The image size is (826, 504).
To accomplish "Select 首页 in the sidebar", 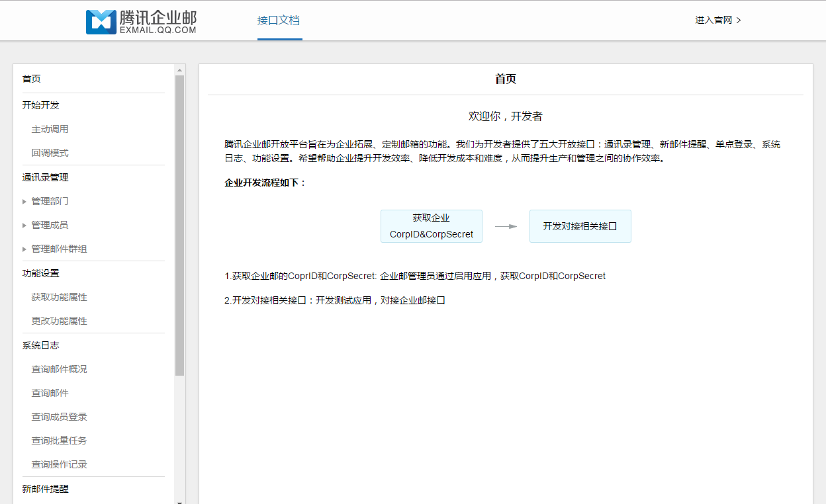I will pyautogui.click(x=32, y=79).
